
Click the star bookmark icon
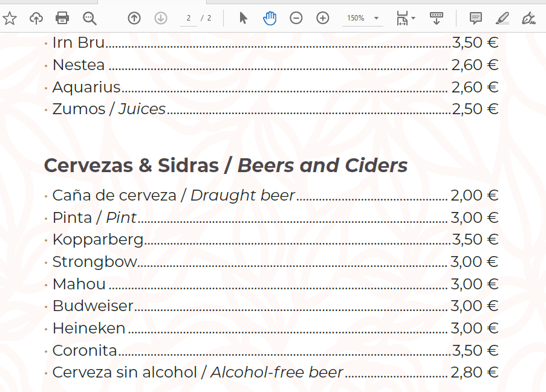point(10,18)
